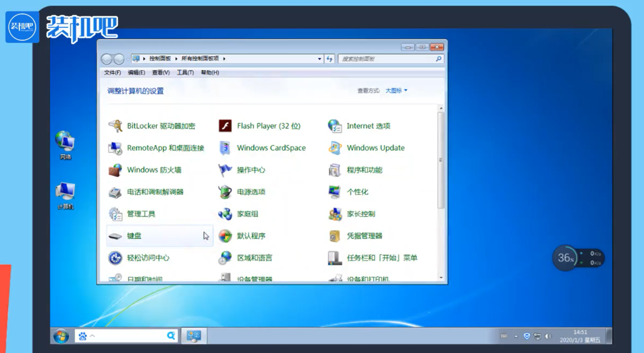
Task: Click the taskbar search magnifier button
Action: click(172, 336)
